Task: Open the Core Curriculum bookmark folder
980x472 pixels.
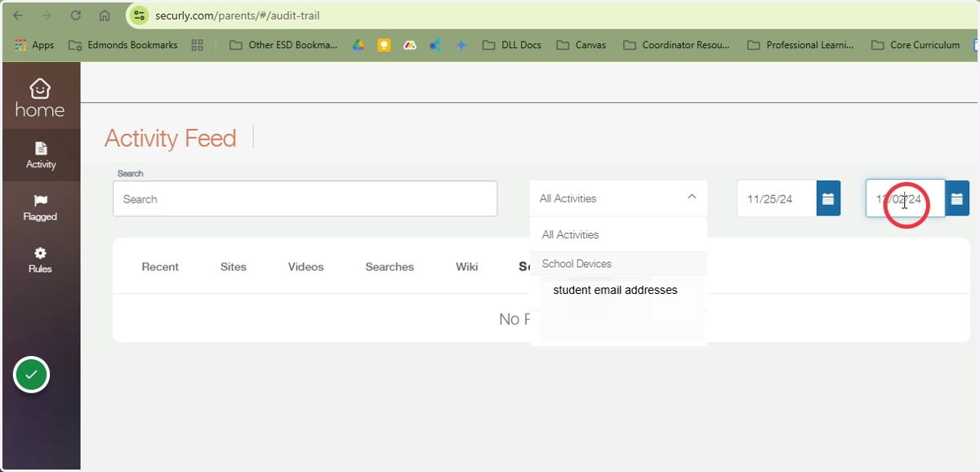Action: tap(915, 45)
